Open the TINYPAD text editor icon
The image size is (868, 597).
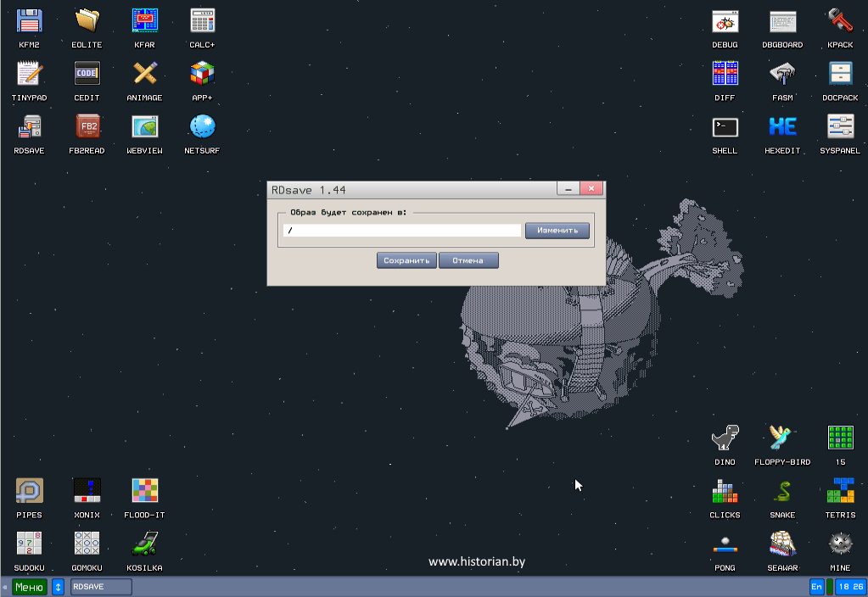point(30,75)
